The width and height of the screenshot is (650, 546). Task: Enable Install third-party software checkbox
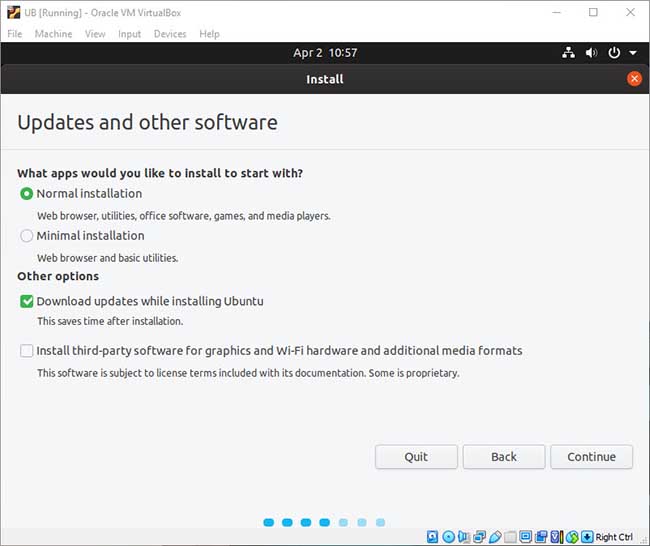[x=27, y=351]
